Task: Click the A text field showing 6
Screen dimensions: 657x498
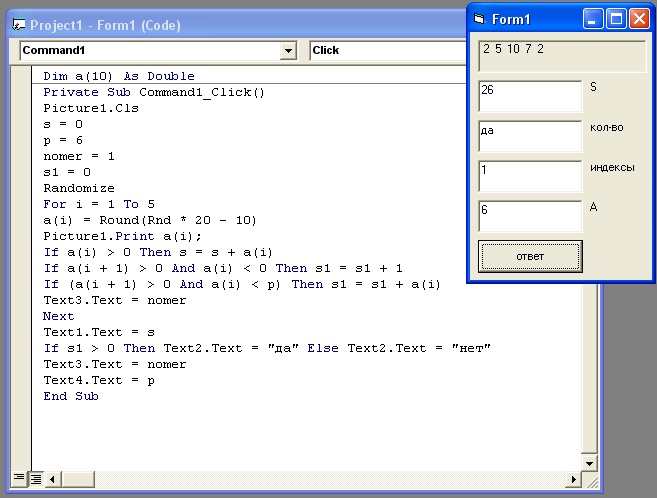Action: point(530,216)
